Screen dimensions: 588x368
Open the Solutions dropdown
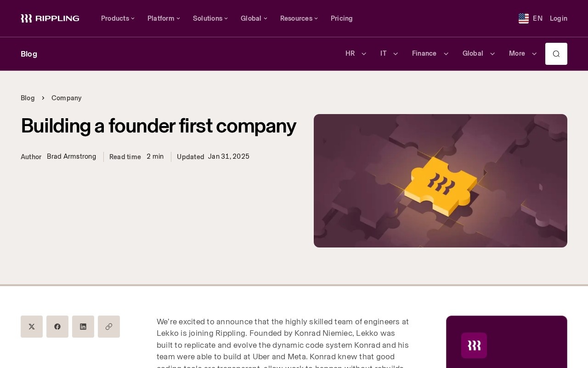pos(210,18)
